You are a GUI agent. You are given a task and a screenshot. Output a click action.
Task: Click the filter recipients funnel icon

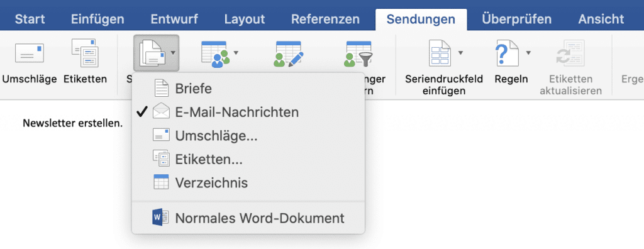pos(358,54)
